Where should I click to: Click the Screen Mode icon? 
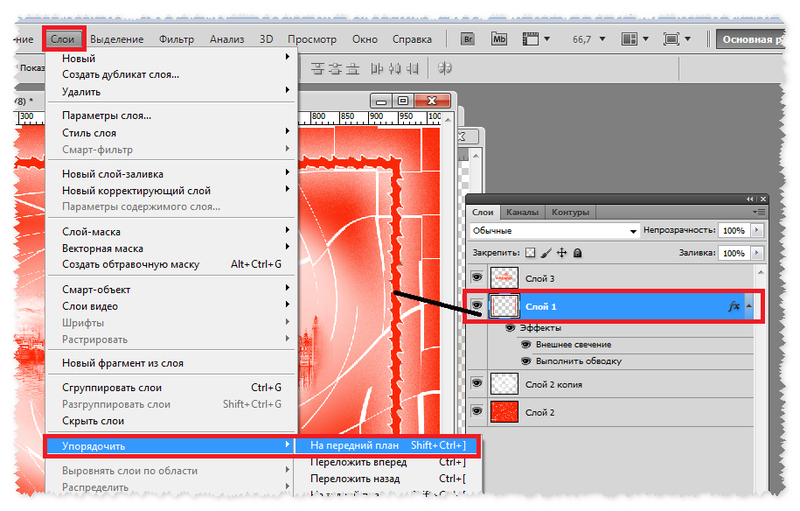671,39
